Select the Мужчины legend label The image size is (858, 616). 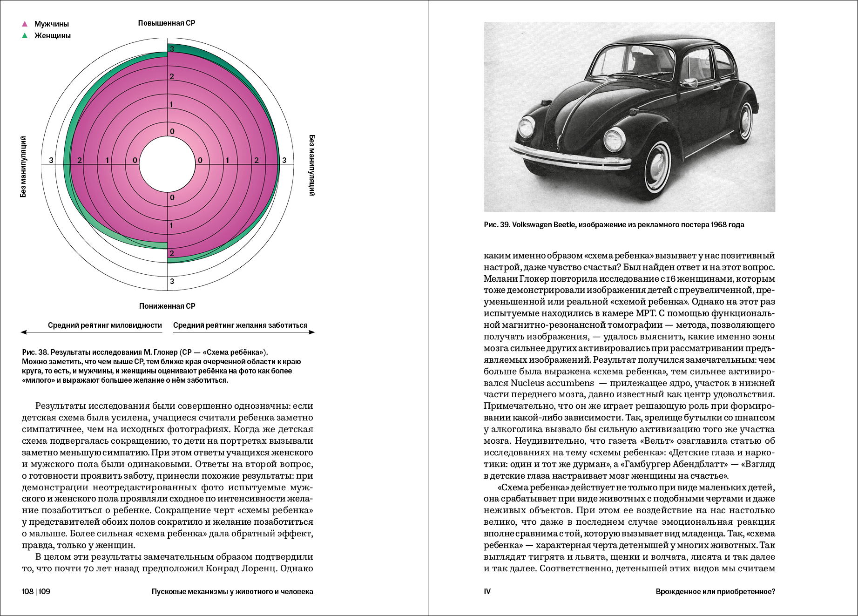coord(52,24)
